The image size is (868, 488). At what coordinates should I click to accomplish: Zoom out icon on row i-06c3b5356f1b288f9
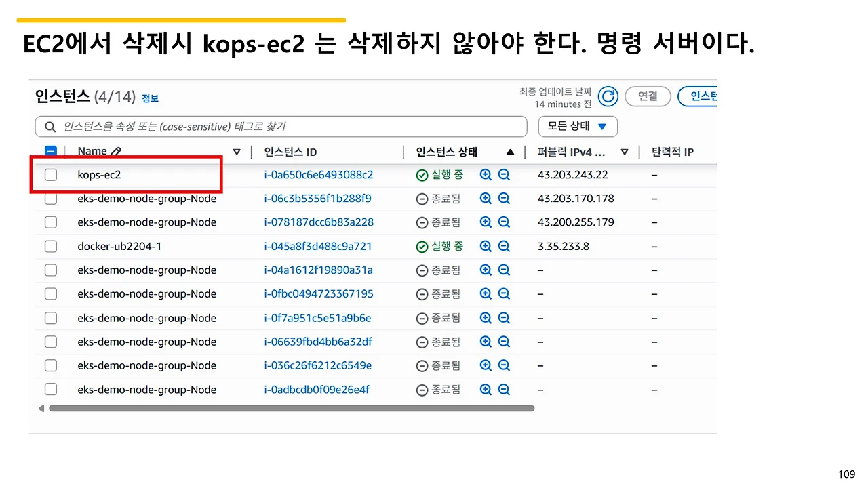click(x=504, y=199)
